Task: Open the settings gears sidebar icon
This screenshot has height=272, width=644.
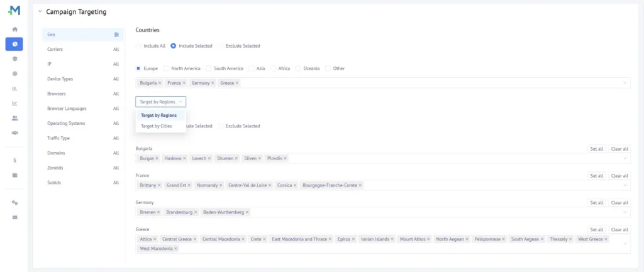Action: pyautogui.click(x=15, y=203)
